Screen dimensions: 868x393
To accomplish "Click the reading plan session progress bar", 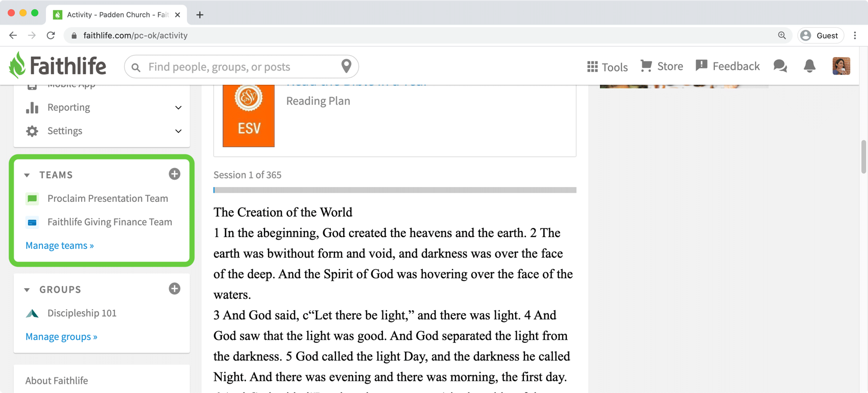I will (395, 190).
